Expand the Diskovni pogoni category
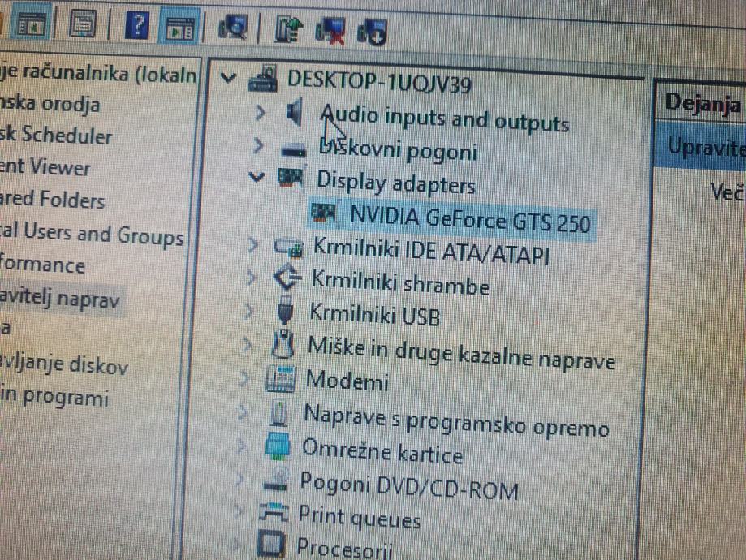Screen dimensions: 746x560 point(259,146)
